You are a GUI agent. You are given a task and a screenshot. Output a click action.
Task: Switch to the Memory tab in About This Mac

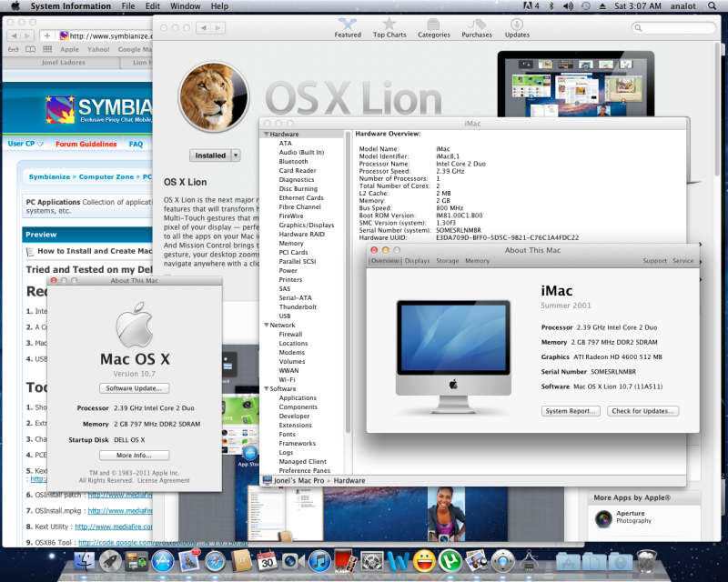[477, 261]
